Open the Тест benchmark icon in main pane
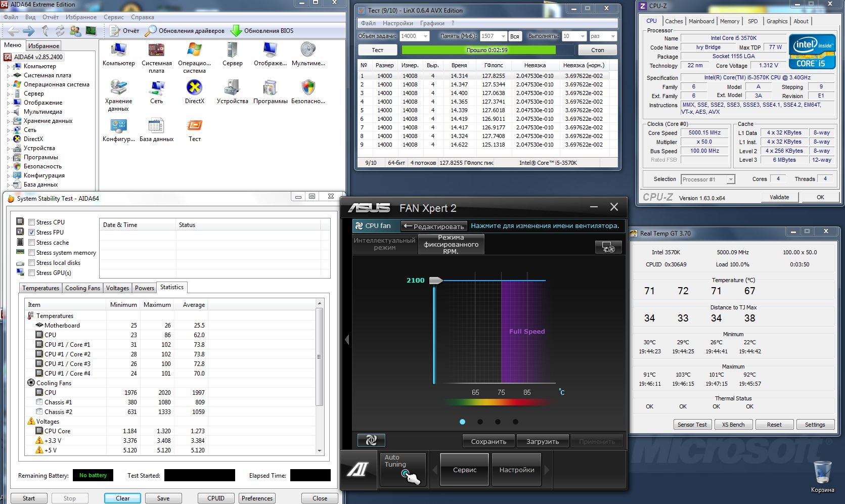This screenshot has width=845, height=504. (x=195, y=130)
